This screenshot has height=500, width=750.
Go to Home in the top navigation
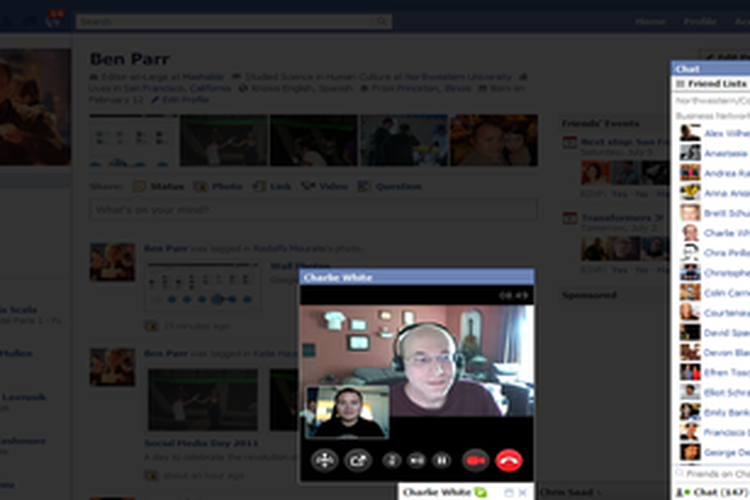click(650, 22)
